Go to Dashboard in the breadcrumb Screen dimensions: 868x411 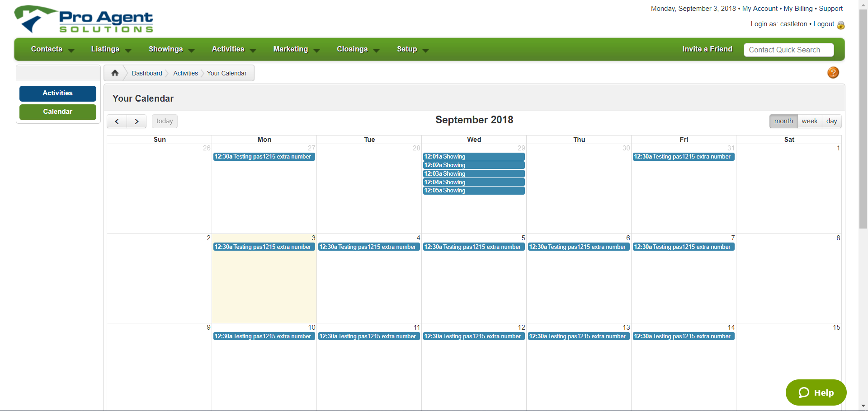(147, 73)
